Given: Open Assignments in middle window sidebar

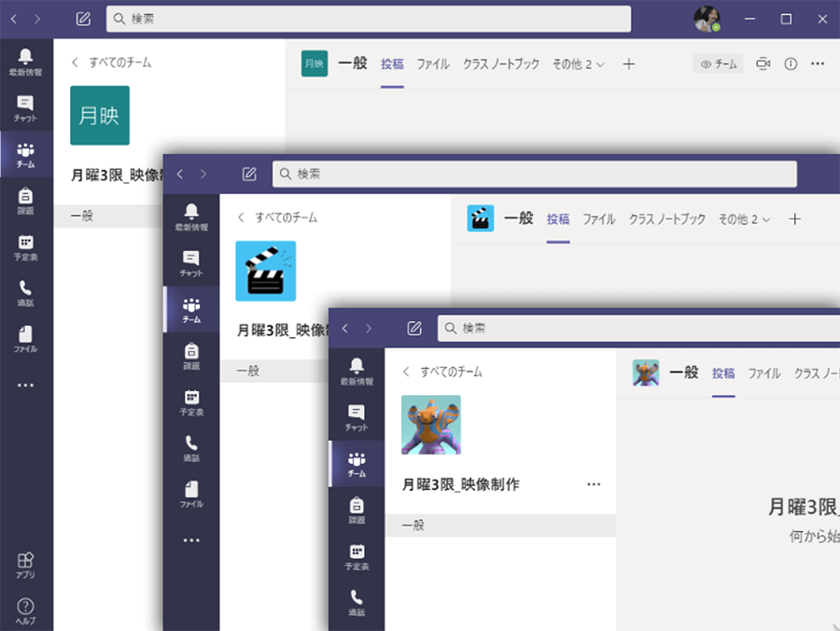Looking at the screenshot, I should tap(191, 356).
